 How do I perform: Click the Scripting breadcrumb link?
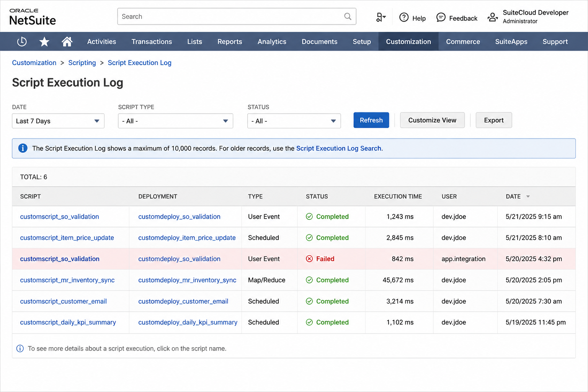tap(82, 63)
